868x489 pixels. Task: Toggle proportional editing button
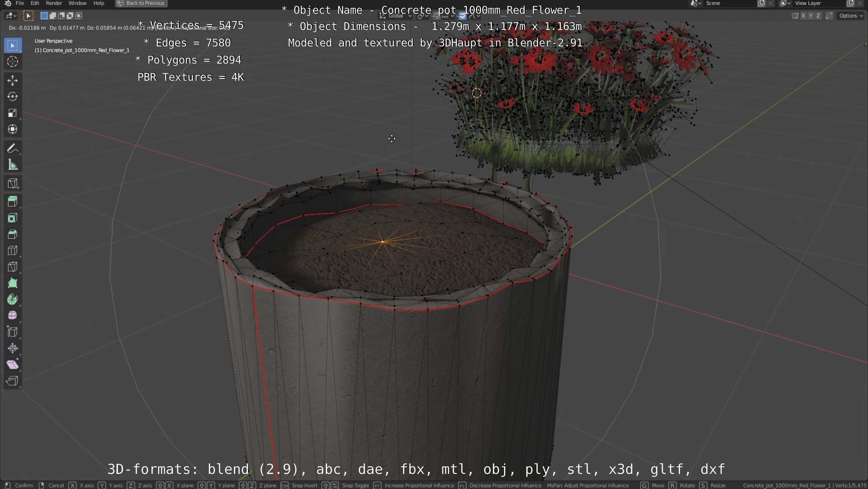[462, 16]
